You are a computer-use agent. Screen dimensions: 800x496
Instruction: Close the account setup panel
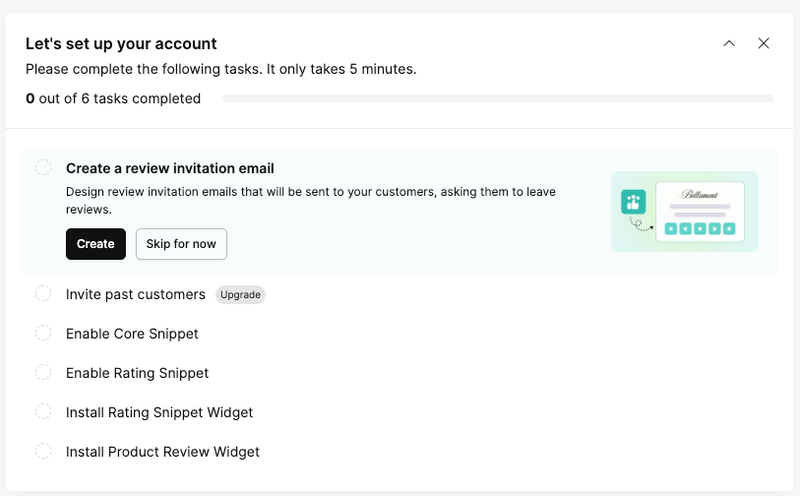763,43
